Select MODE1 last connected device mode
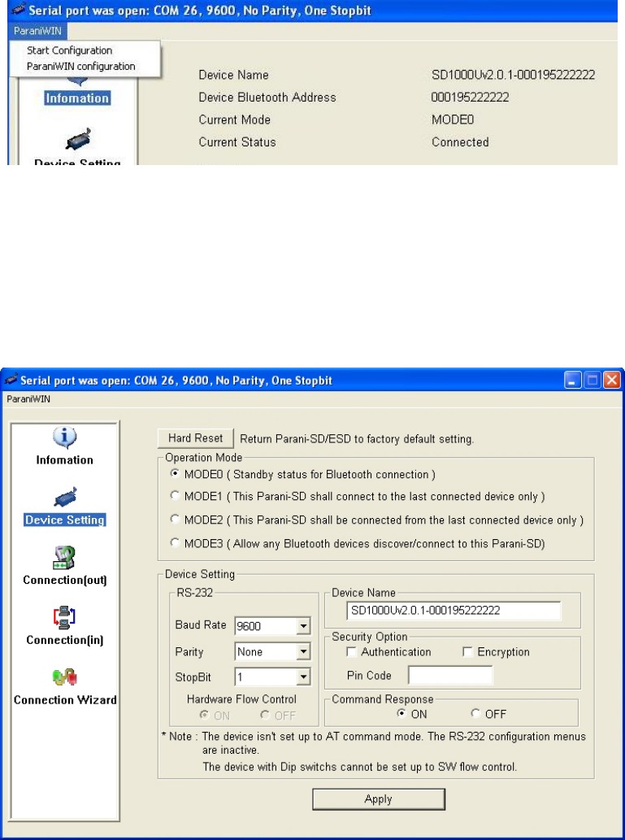The image size is (625, 840). click(175, 495)
